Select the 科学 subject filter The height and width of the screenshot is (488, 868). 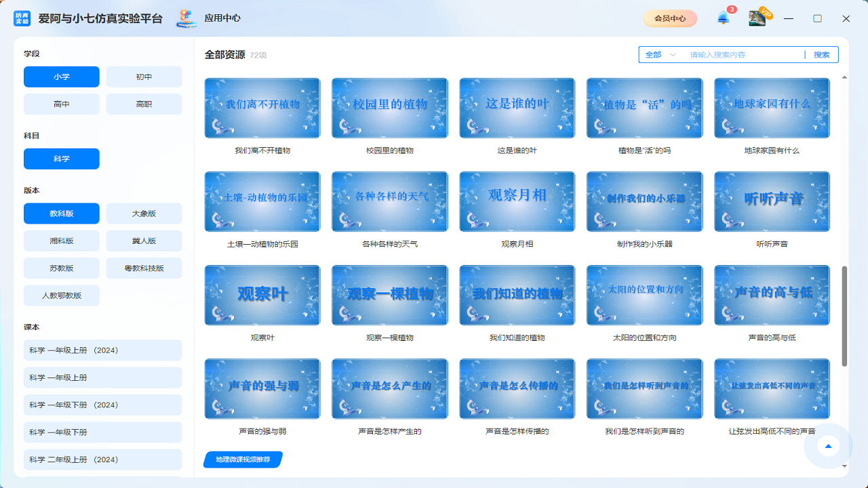coord(61,159)
